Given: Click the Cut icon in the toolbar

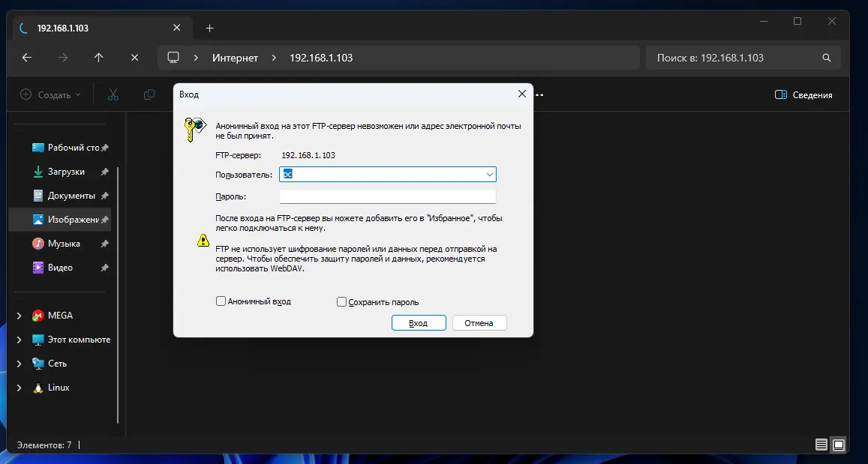Looking at the screenshot, I should (113, 94).
